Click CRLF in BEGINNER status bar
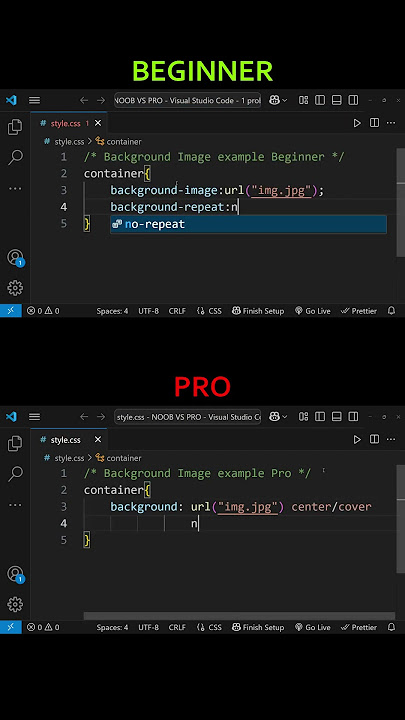The width and height of the screenshot is (405, 720). (177, 311)
